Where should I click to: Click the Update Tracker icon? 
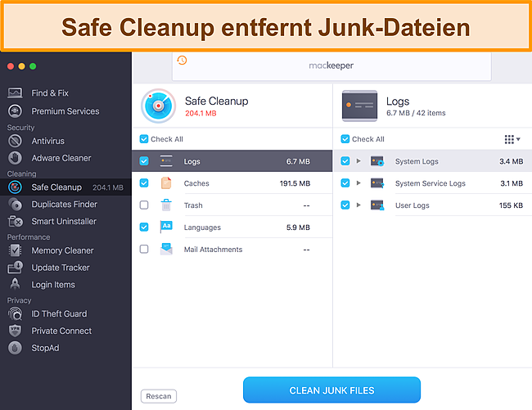(x=15, y=268)
